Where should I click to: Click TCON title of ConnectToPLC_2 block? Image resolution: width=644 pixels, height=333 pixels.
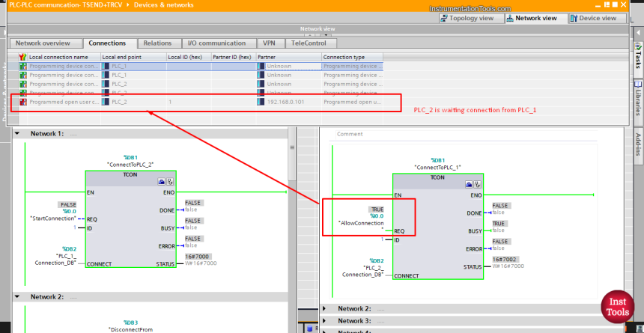[130, 174]
